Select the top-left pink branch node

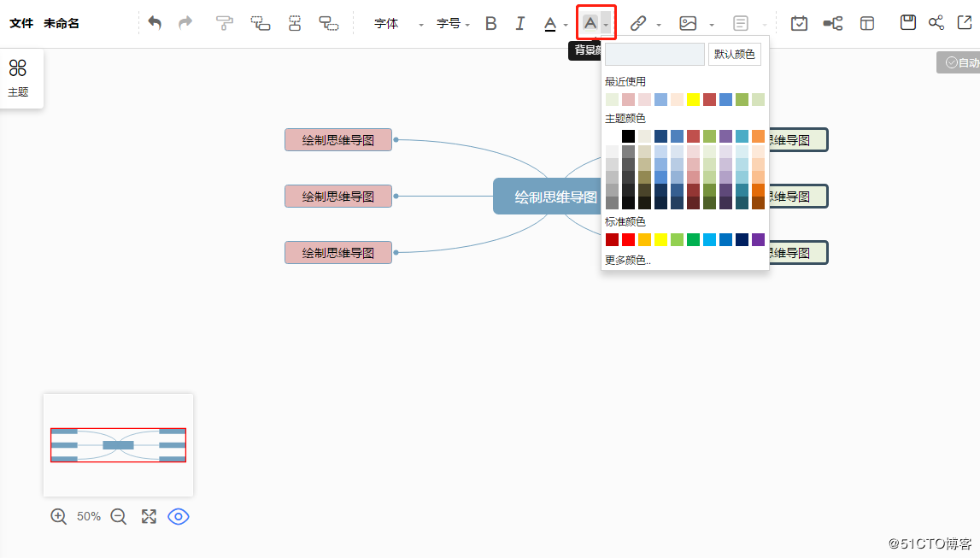338,140
